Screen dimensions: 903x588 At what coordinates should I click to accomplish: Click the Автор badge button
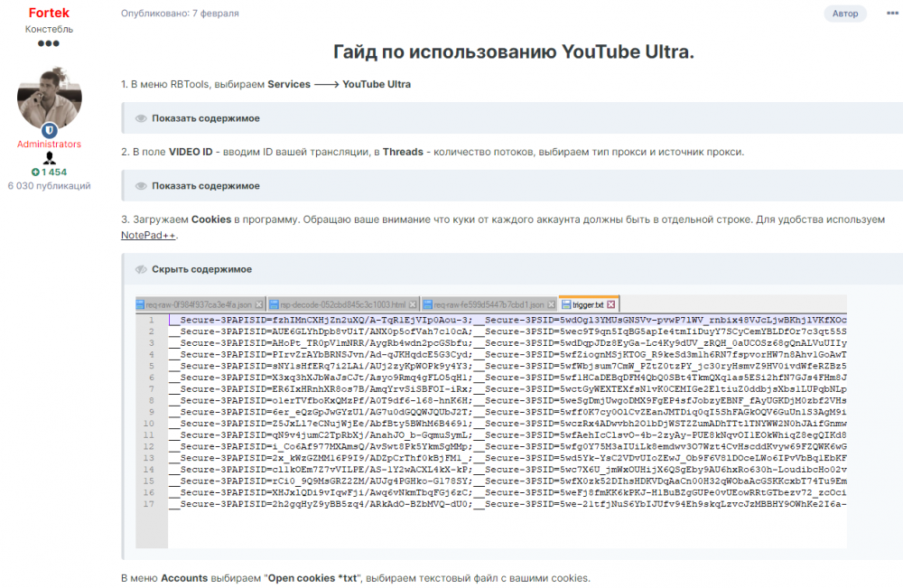point(845,13)
